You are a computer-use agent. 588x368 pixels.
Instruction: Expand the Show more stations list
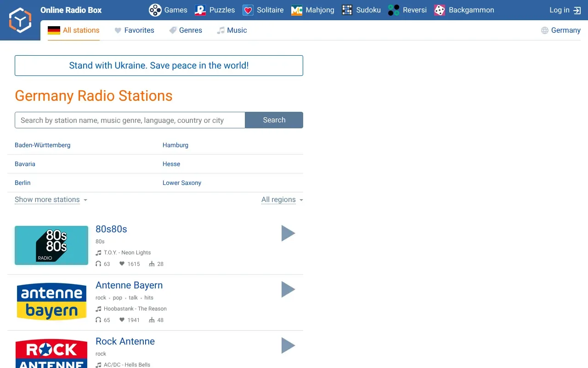pyautogui.click(x=47, y=200)
